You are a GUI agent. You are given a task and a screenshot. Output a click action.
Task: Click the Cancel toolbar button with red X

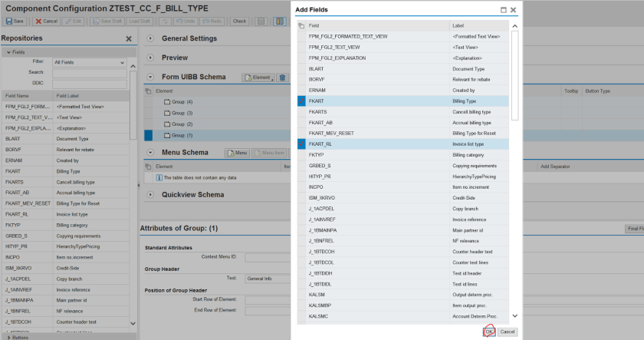click(46, 21)
